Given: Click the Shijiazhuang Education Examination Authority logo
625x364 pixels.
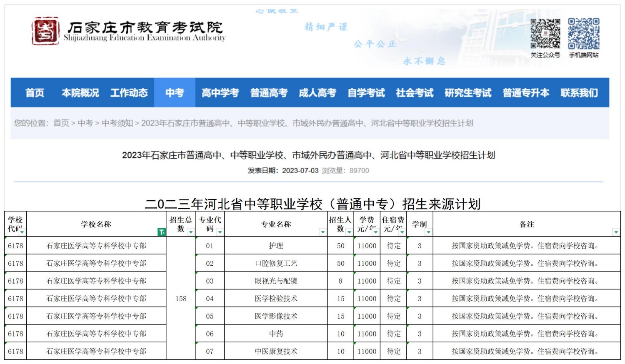Looking at the screenshot, I should coord(46,31).
